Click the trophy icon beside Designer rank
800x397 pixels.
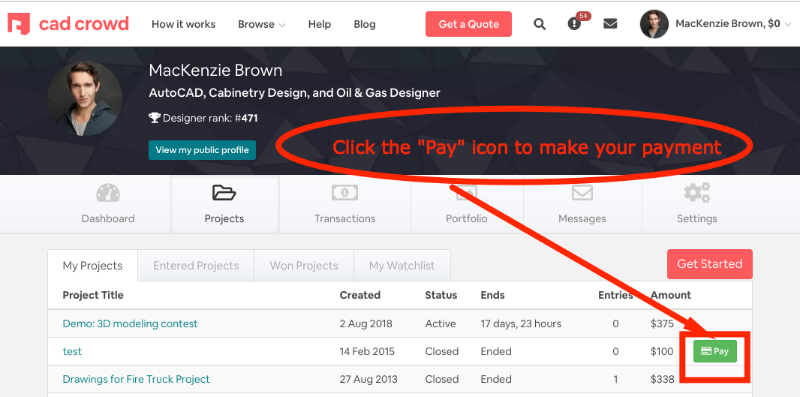[155, 118]
